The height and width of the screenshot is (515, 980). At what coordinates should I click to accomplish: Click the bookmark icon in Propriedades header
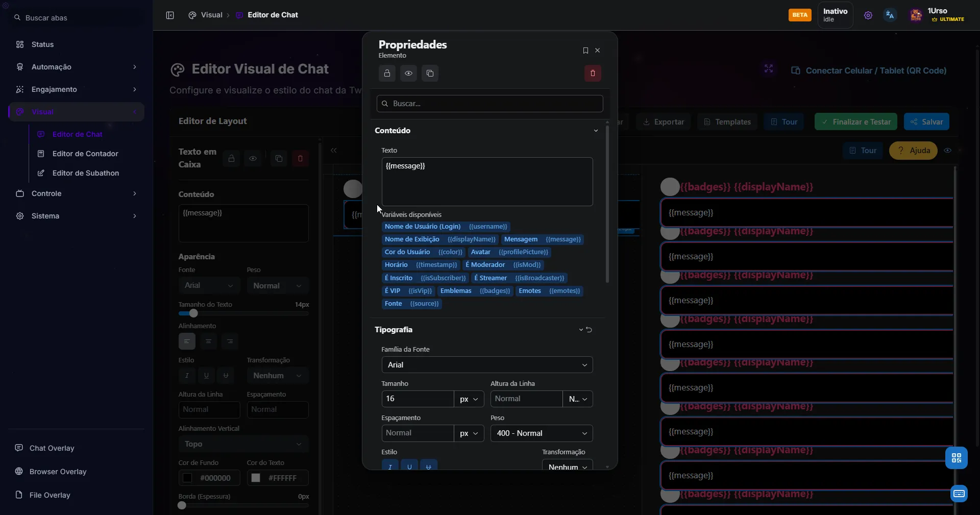click(x=585, y=51)
